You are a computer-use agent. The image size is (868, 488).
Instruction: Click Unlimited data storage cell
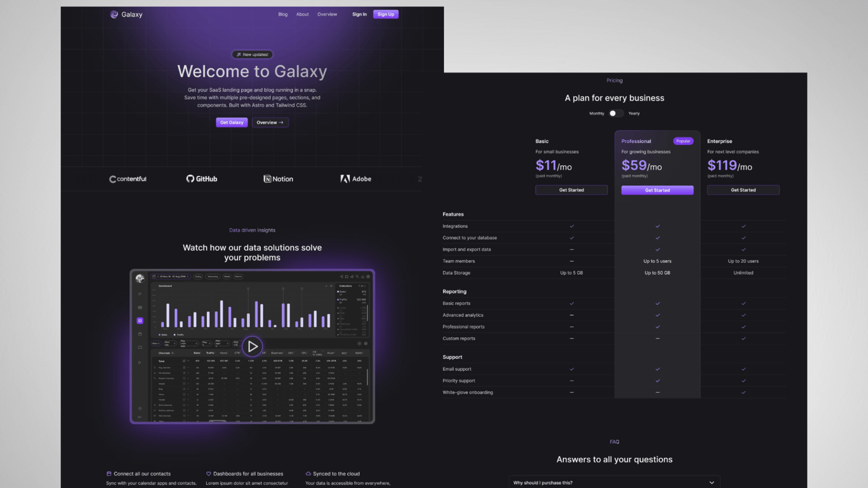743,273
